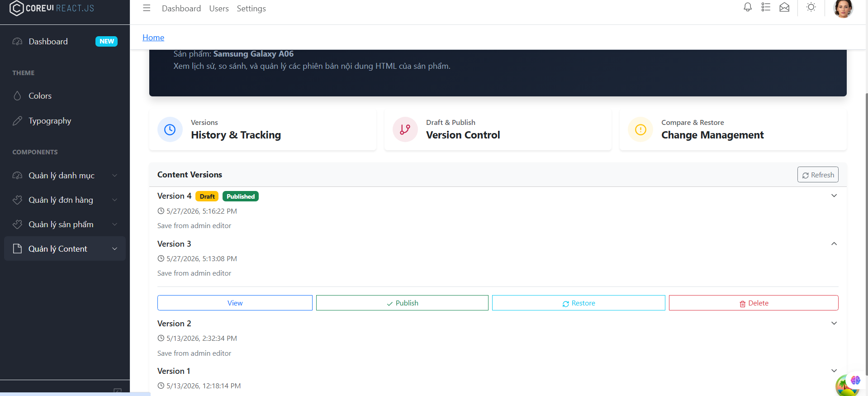Click the Colors droplet icon
Viewport: 868px width, 396px height.
point(17,96)
